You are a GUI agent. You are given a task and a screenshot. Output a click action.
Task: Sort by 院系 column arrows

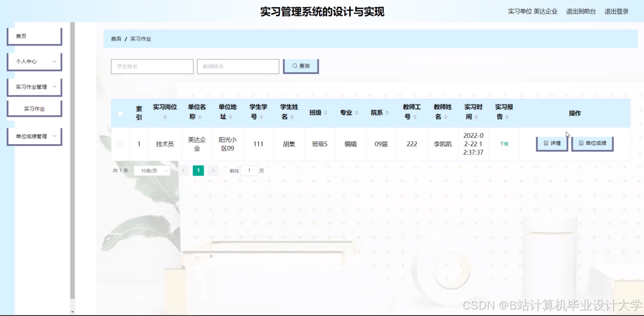click(387, 113)
